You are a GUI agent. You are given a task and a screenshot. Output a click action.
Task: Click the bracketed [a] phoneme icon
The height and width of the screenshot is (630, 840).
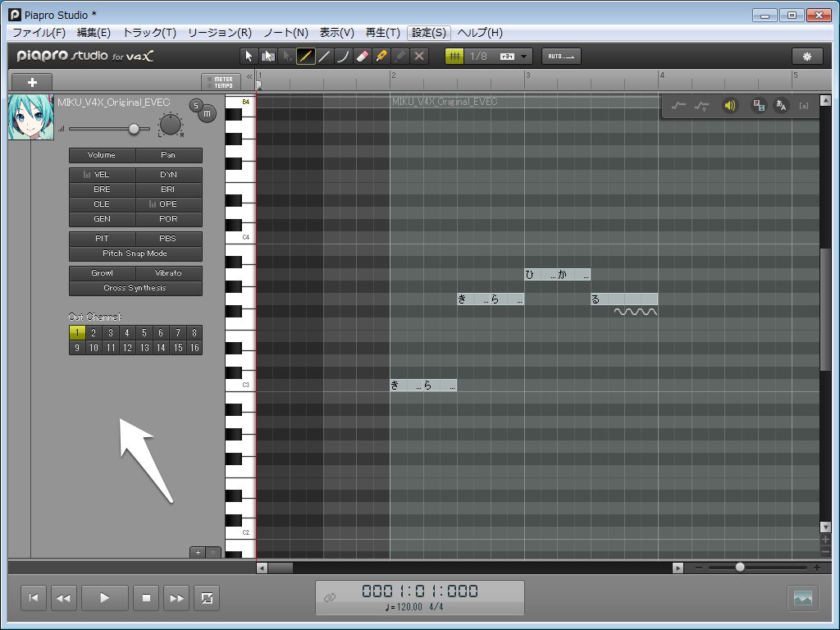point(804,106)
